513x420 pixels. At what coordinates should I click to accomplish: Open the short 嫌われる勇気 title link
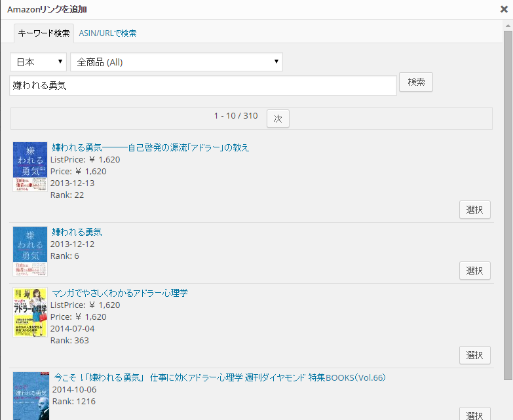(x=77, y=232)
